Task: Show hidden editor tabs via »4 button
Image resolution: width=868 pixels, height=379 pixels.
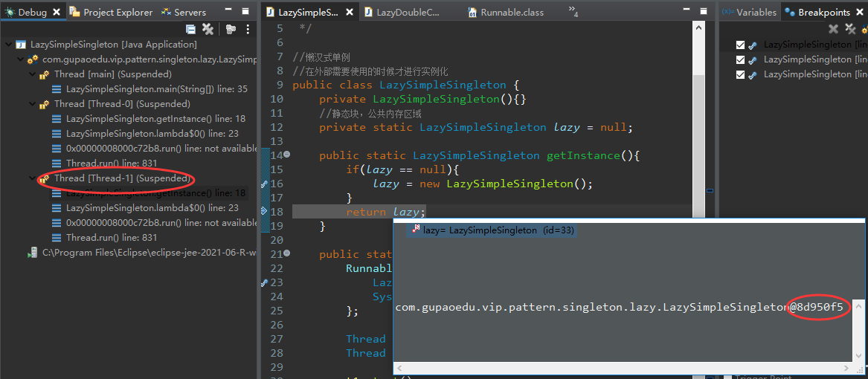Action: (x=573, y=12)
